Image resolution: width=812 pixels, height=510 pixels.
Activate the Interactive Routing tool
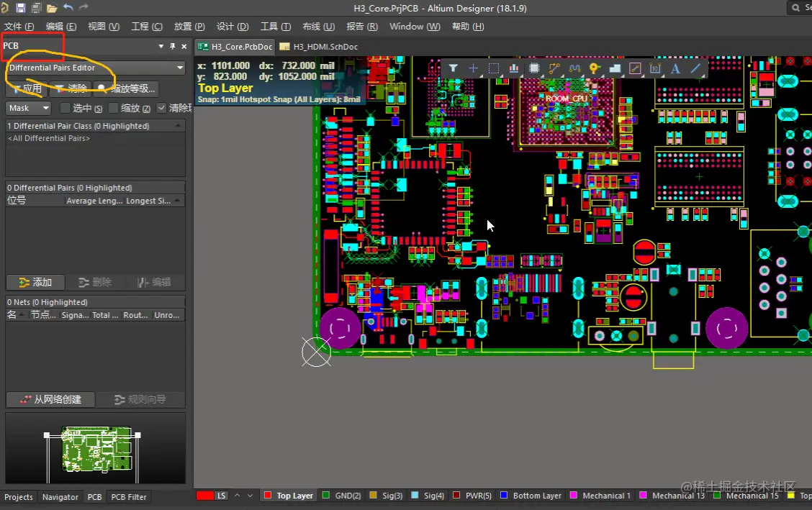click(x=554, y=68)
